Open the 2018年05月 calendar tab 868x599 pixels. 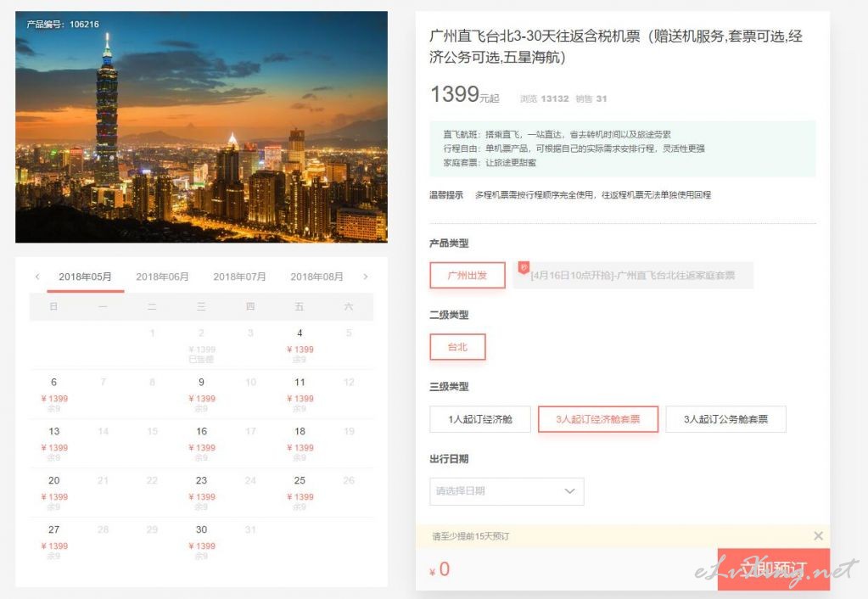click(85, 277)
